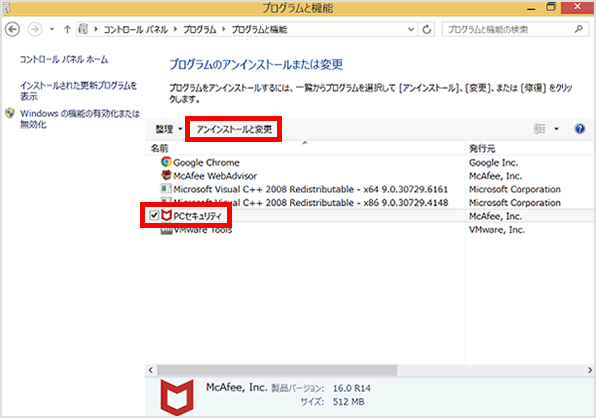Screen dimensions: 596x418
Task: Select Google Chrome in the list
Action: point(206,163)
